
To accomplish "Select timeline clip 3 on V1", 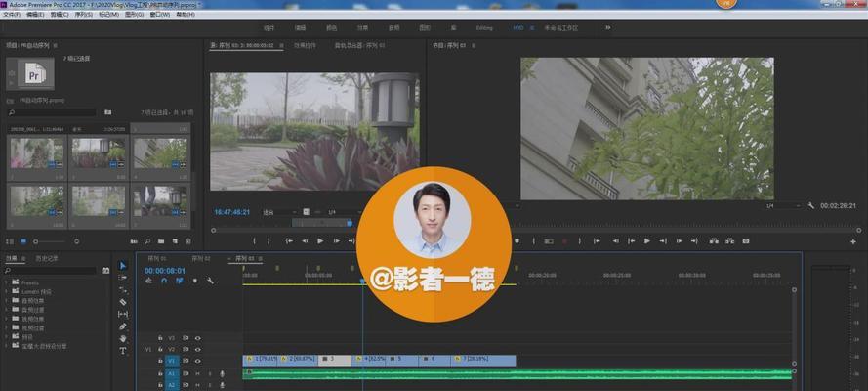I will (x=335, y=360).
